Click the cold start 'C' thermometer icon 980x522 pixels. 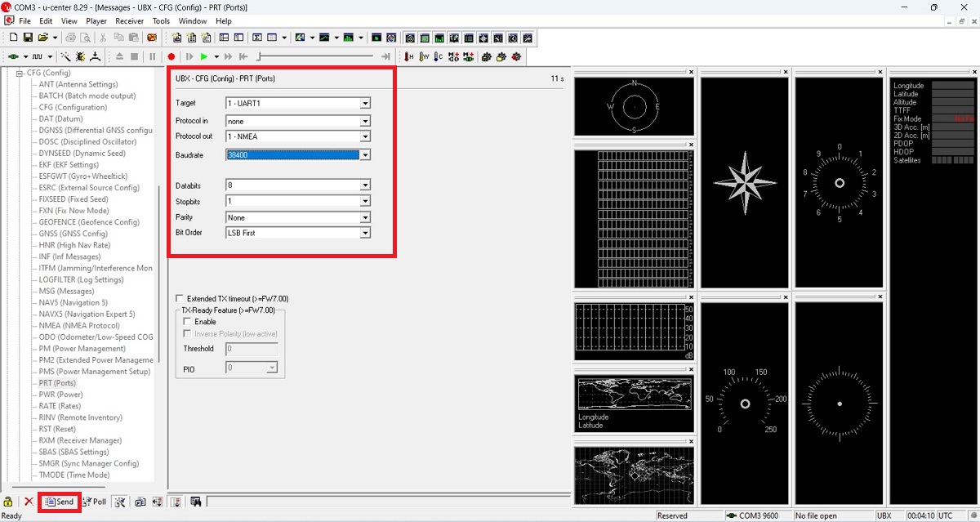pos(439,56)
